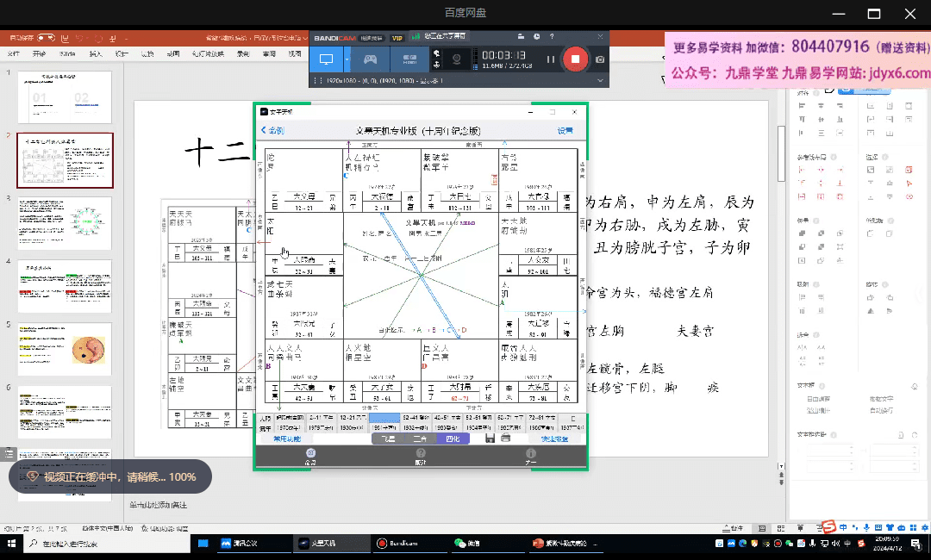Save the chart using the floppy disk icon
This screenshot has height=560, width=931.
pyautogui.click(x=490, y=439)
